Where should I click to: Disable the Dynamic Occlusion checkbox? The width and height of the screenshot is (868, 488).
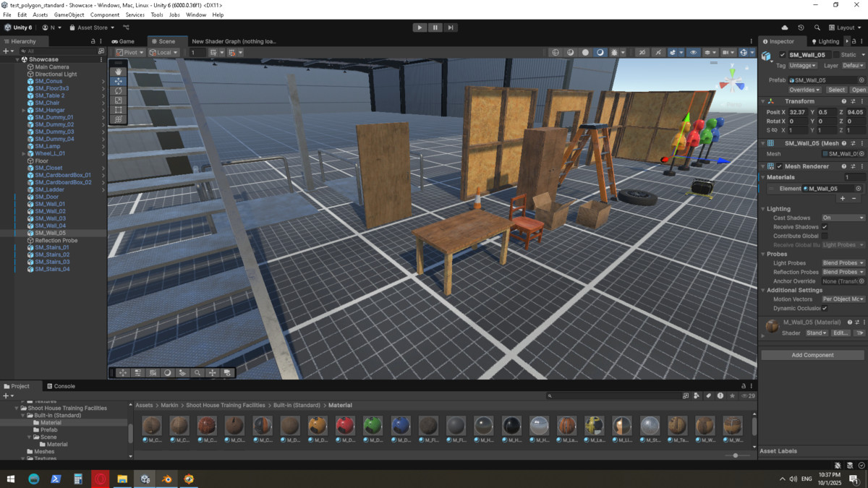[825, 308]
